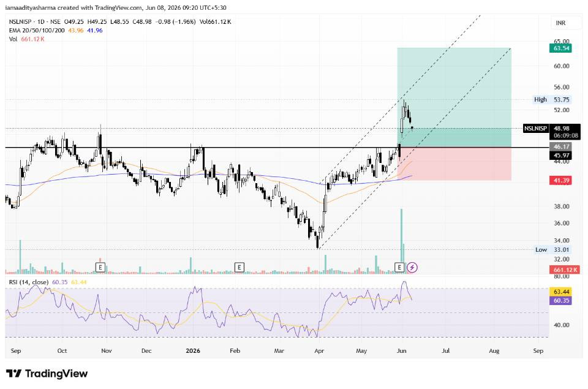588x389 pixels.
Task: Click the red 661.12 K volume axis label
Action: 565,270
